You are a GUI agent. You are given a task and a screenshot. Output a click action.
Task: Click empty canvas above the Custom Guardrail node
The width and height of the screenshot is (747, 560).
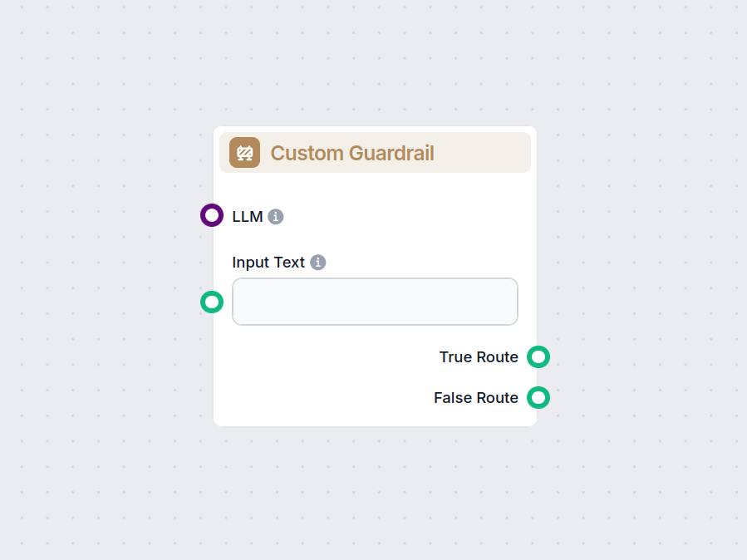tap(374, 66)
